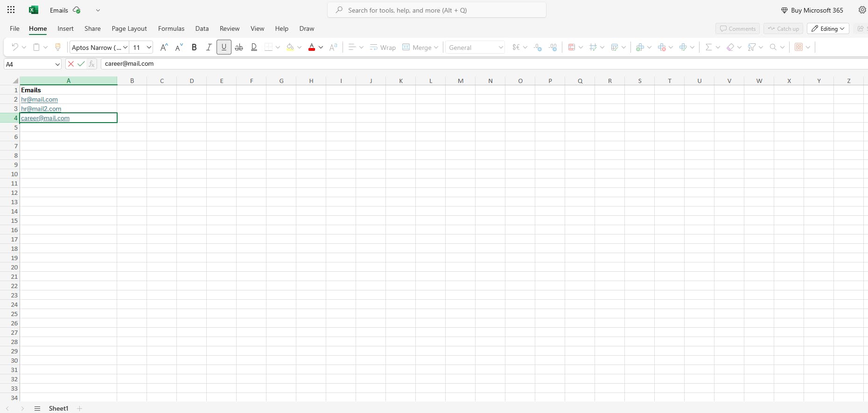Click the hr@mail.com link in A2

tap(39, 99)
